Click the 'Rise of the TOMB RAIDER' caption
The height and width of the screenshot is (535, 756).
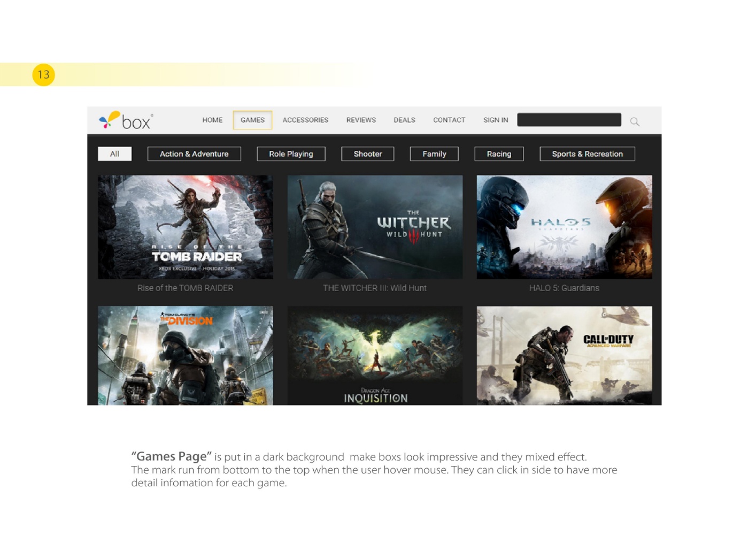[x=186, y=288]
